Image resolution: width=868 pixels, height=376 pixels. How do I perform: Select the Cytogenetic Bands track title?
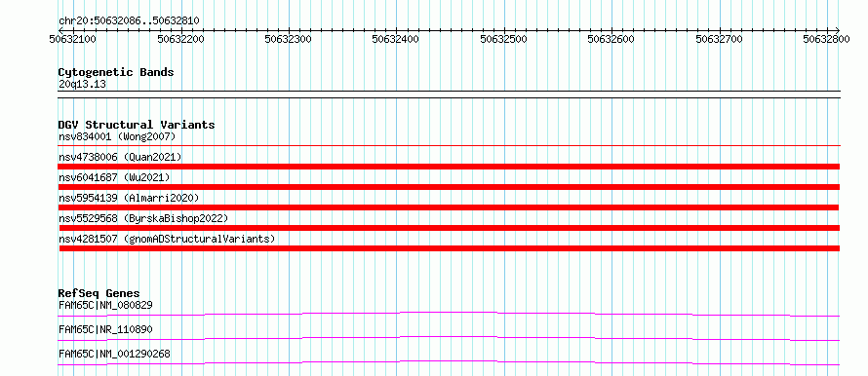(116, 72)
